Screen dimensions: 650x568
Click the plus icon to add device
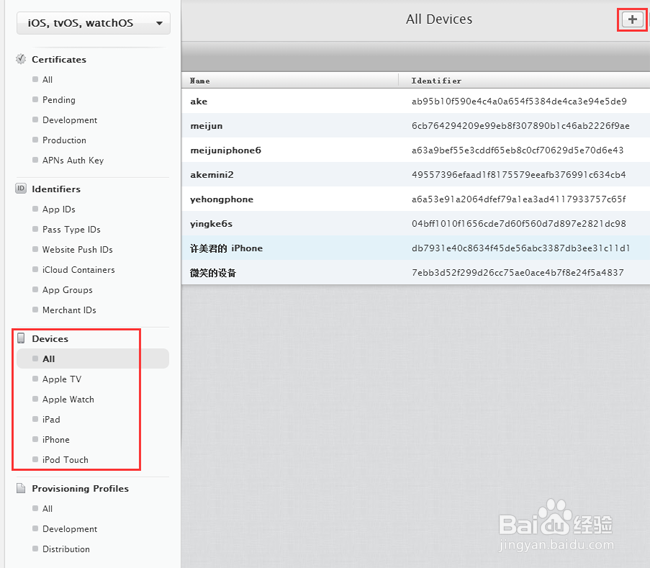coord(631,19)
